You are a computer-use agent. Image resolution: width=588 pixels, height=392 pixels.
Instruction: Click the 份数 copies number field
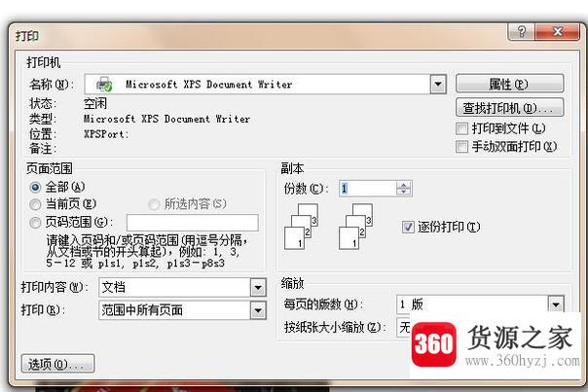point(368,188)
